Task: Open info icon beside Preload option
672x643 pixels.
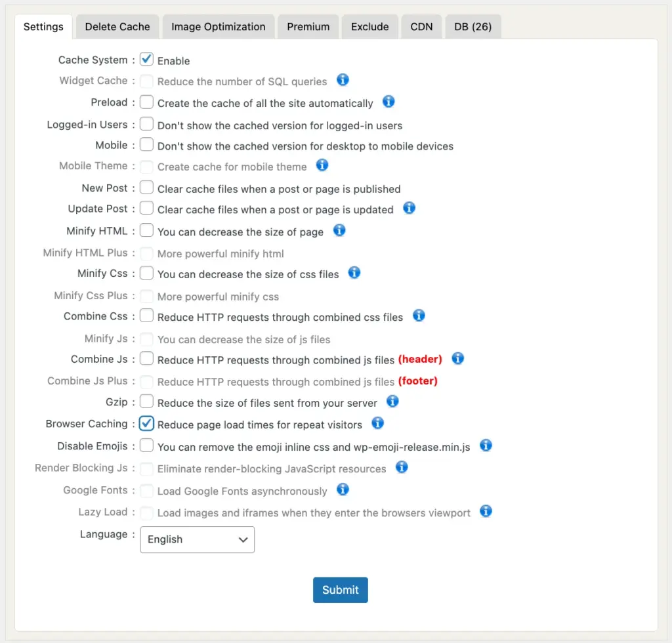Action: (388, 102)
